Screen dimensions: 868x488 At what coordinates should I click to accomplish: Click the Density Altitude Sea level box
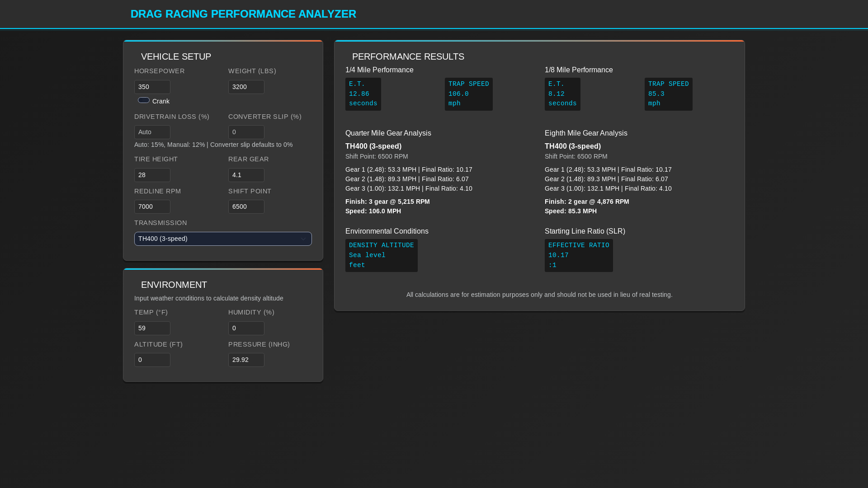coord(382,255)
